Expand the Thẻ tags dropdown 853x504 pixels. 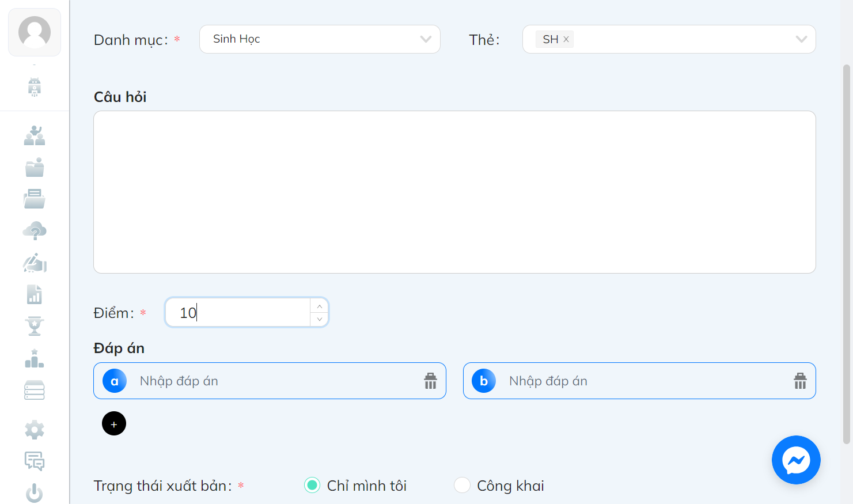coord(669,39)
